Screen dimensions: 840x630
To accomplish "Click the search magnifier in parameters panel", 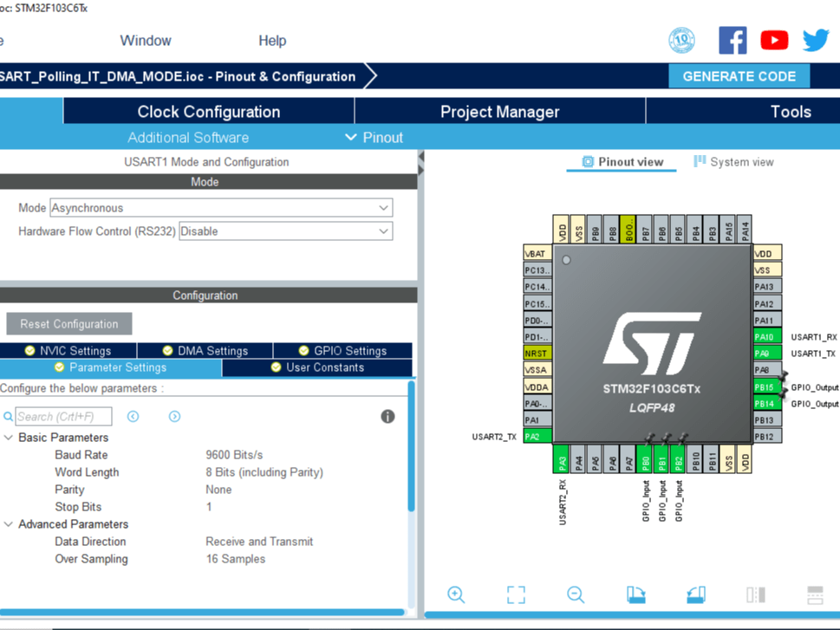I will tap(8, 416).
